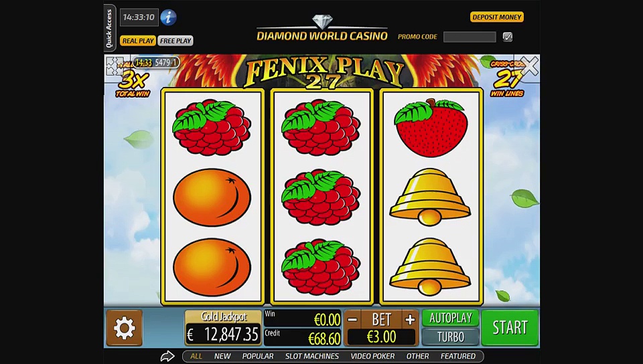Viewport: 643px width, 364px height.
Task: Switch to Real Play mode
Action: click(x=138, y=41)
